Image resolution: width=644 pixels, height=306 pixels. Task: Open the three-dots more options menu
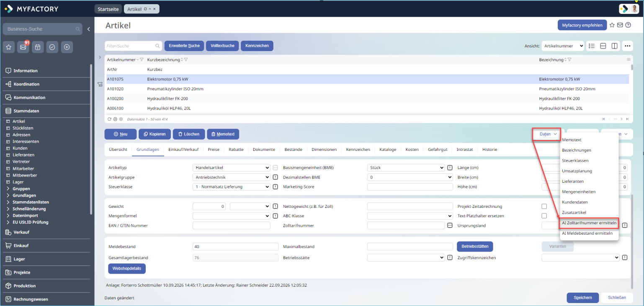[627, 46]
